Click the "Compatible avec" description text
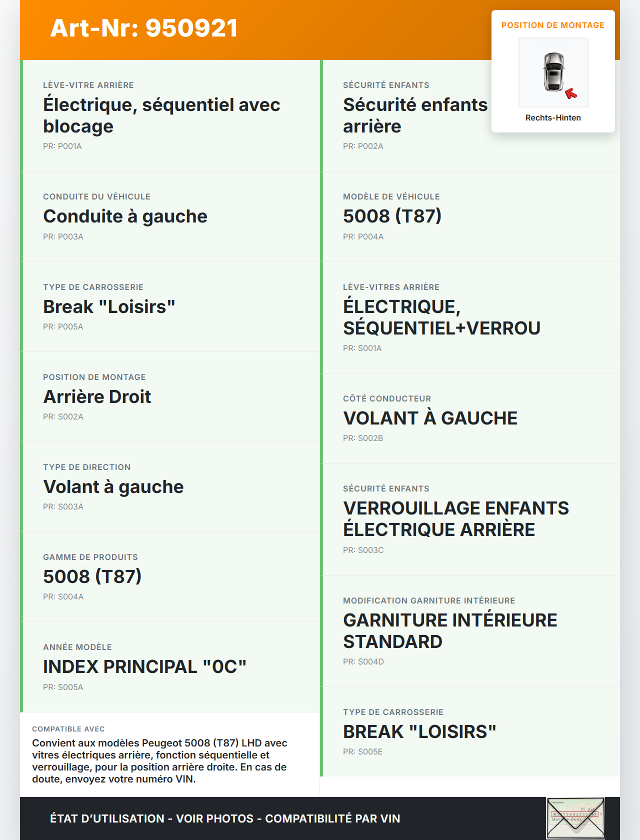The width and height of the screenshot is (640, 840). point(160,760)
